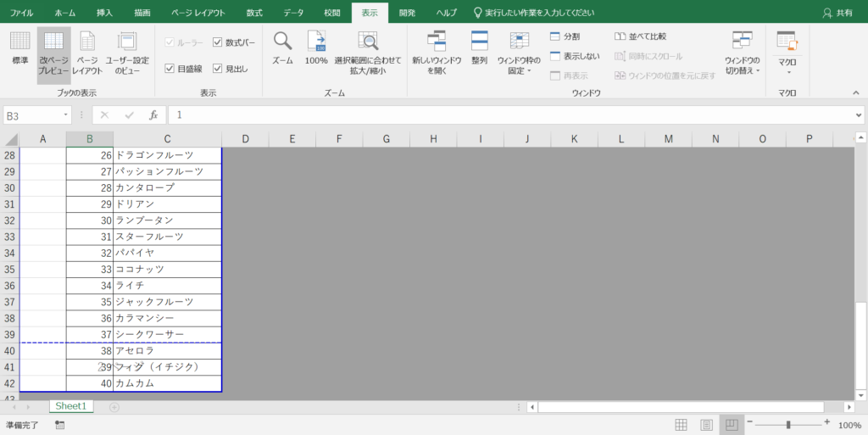
Task: Switch to normal view in status bar
Action: point(682,425)
